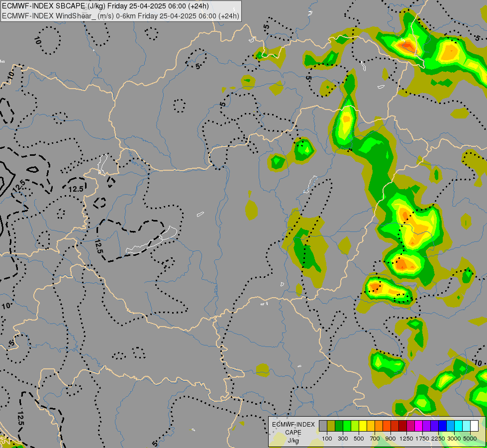The height and width of the screenshot is (448, 487).
Task: Select the yellow-green legend swatch
Action: tap(355, 426)
